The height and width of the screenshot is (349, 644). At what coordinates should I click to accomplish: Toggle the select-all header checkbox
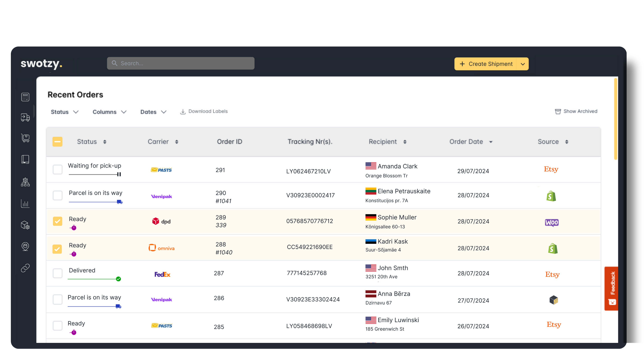pos(57,142)
